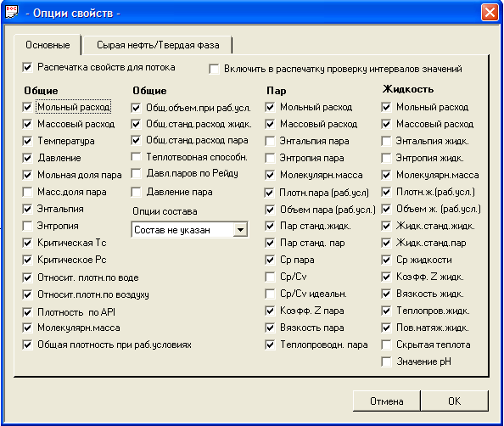Uncheck Общая плотность при раб.условиях

coord(28,345)
